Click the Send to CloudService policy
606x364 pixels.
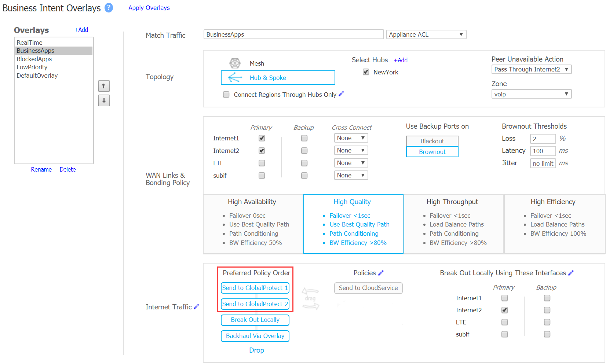[368, 288]
